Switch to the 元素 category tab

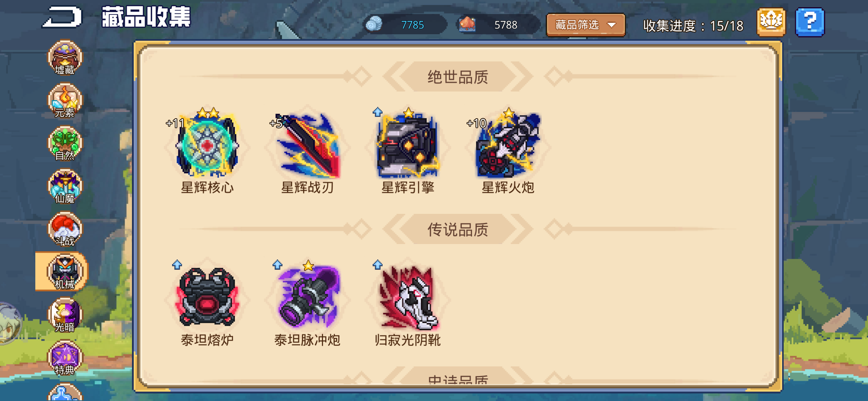pyautogui.click(x=65, y=100)
